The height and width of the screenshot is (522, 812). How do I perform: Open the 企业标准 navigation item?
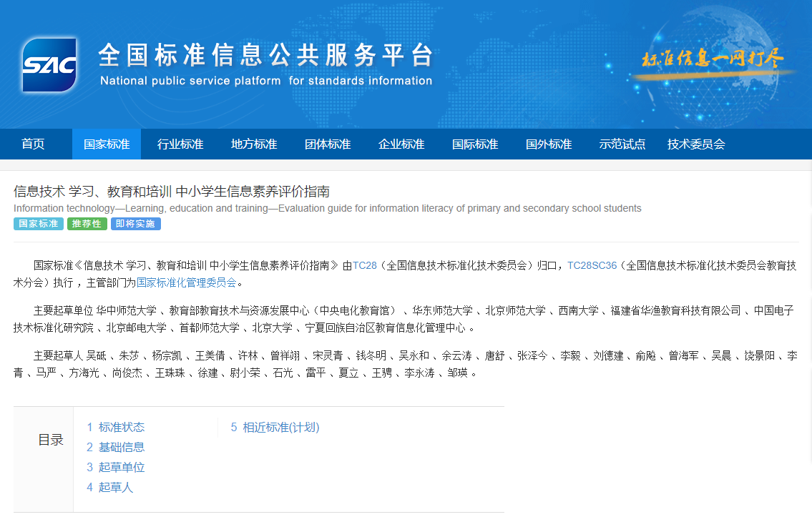401,144
